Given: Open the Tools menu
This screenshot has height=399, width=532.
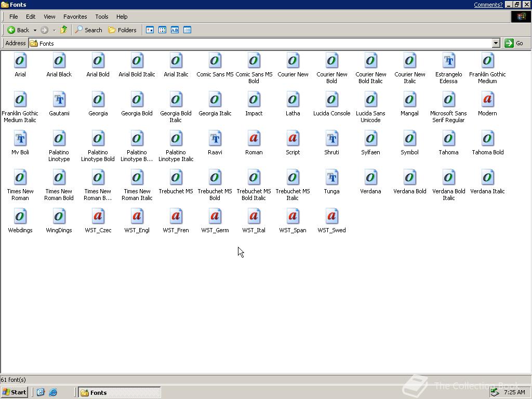Looking at the screenshot, I should 101,17.
